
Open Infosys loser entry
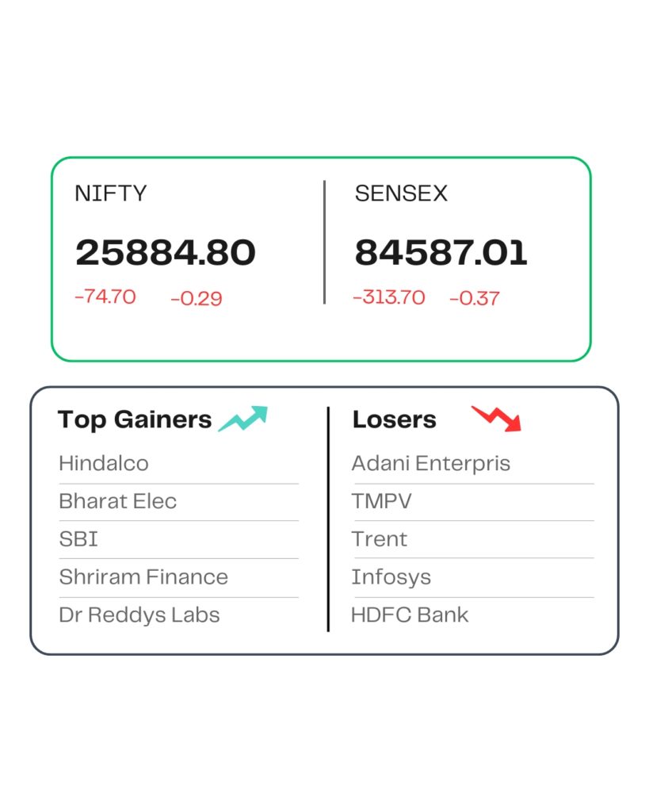tap(391, 576)
